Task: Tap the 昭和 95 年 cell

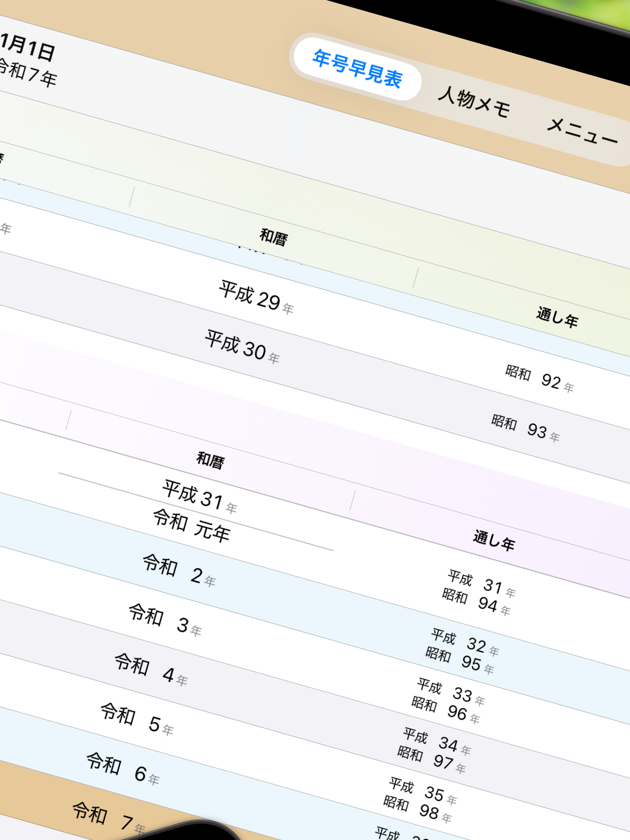Action: 459,661
